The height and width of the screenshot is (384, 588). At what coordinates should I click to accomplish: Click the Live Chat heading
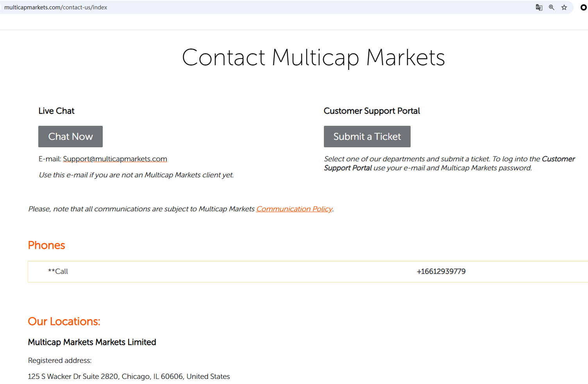coord(57,111)
